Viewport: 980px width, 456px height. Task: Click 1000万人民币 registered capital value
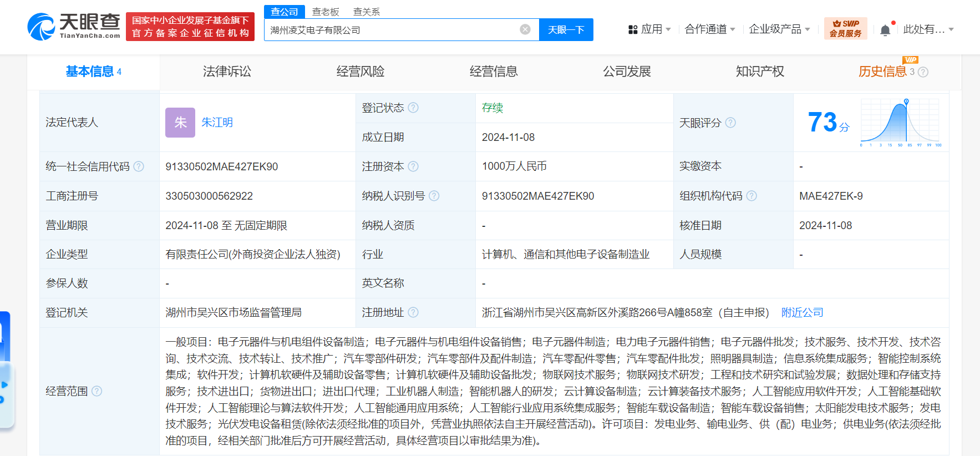[x=514, y=166]
